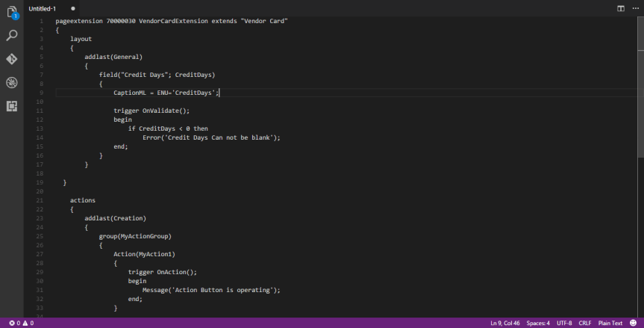The height and width of the screenshot is (328, 644).
Task: Click line number 1 in the gutter
Action: click(x=42, y=21)
